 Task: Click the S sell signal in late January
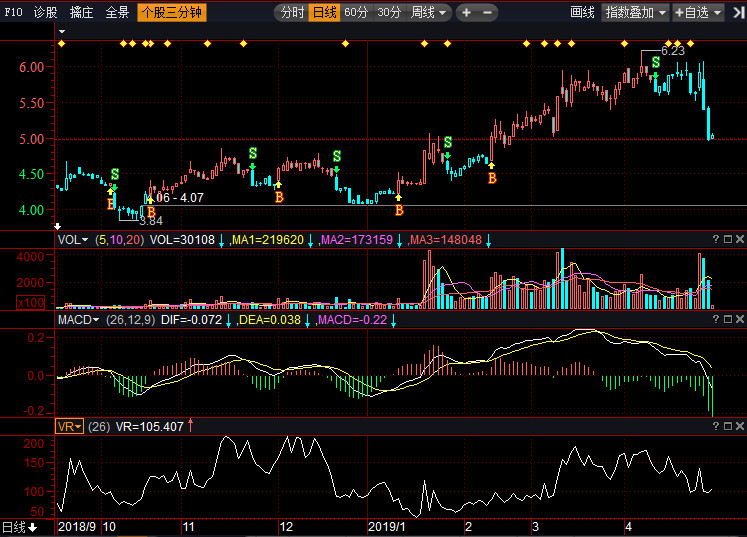(x=448, y=142)
